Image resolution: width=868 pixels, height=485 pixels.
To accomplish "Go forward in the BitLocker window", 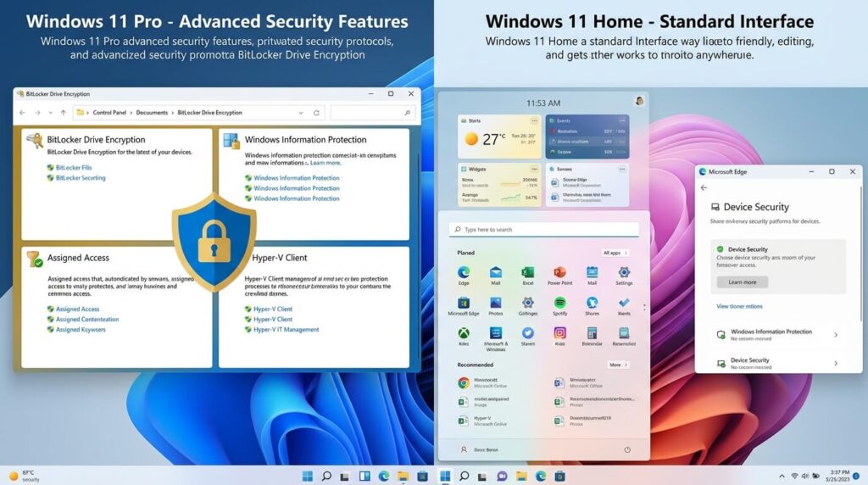I will (x=37, y=113).
